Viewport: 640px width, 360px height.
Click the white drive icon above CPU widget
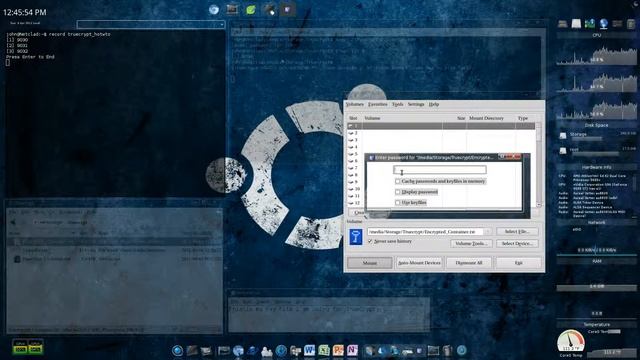pyautogui.click(x=576, y=24)
